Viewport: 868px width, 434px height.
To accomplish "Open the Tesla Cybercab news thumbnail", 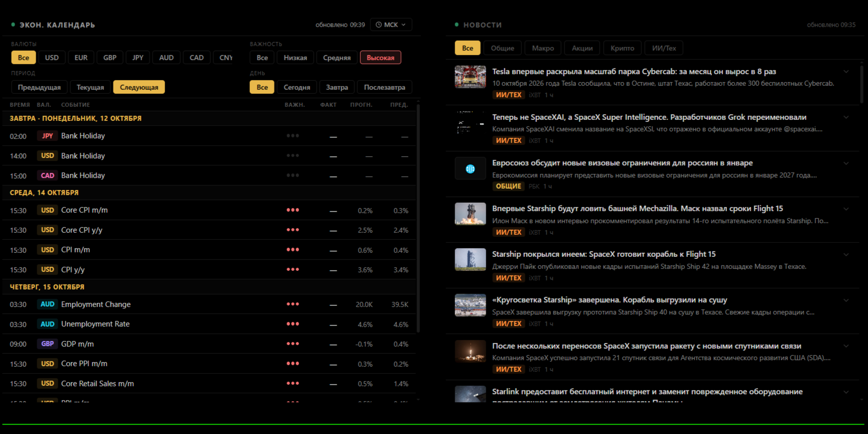I will pos(470,77).
